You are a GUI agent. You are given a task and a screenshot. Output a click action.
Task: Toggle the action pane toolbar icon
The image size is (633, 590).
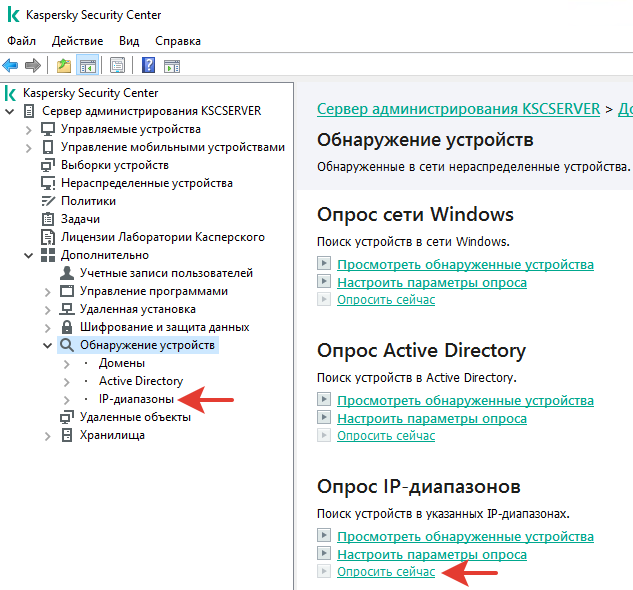pos(172,66)
